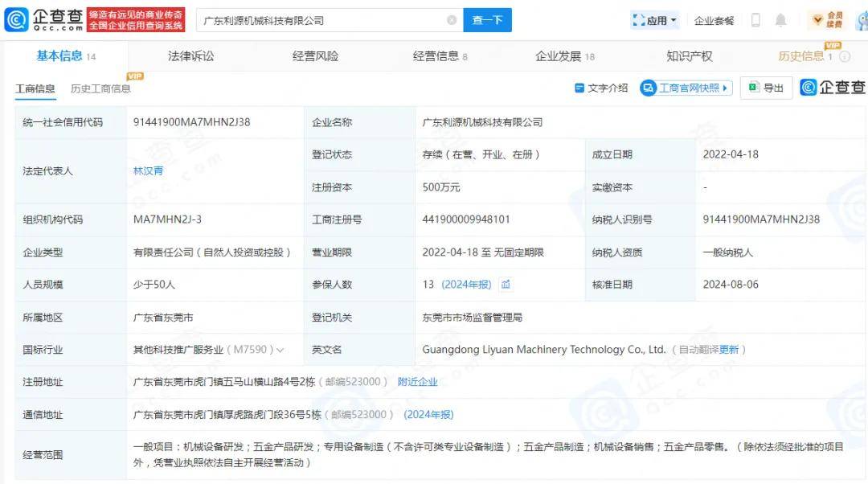The width and height of the screenshot is (868, 484).
Task: Open the 应用 dropdown menu
Action: 655,20
